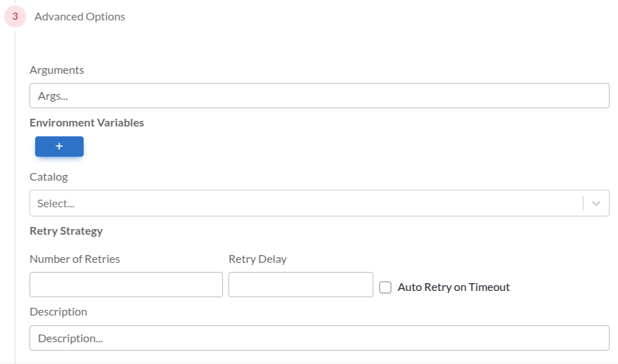
Task: Expand the Catalog dropdown chevron arrow
Action: [x=596, y=203]
